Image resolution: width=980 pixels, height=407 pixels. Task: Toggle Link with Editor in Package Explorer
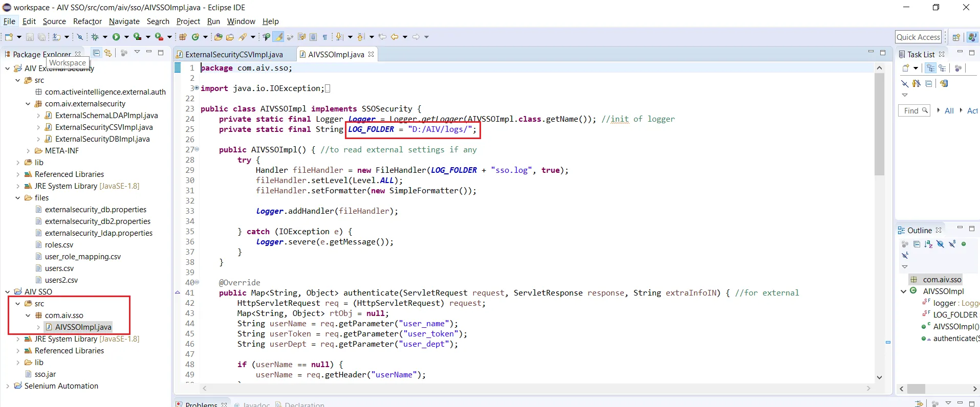(x=107, y=53)
